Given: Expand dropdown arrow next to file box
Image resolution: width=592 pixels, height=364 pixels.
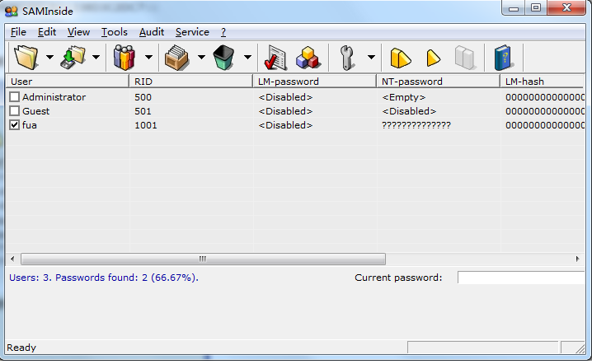Looking at the screenshot, I should (x=202, y=58).
